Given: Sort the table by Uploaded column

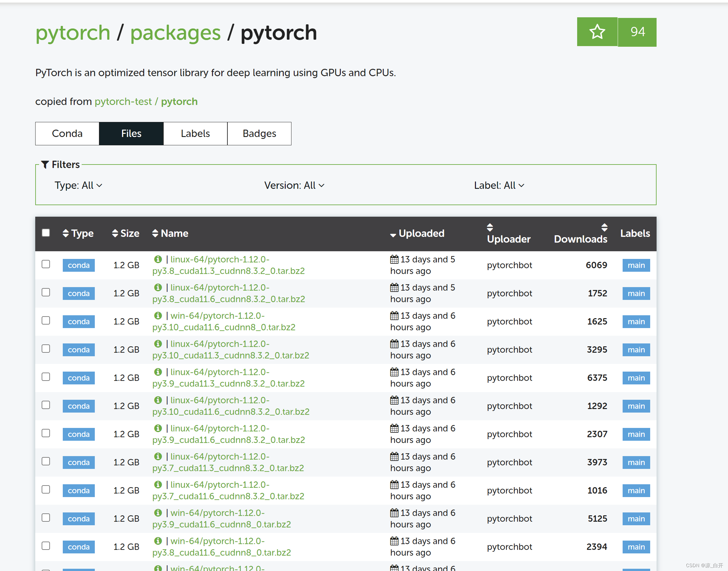Looking at the screenshot, I should tap(417, 233).
